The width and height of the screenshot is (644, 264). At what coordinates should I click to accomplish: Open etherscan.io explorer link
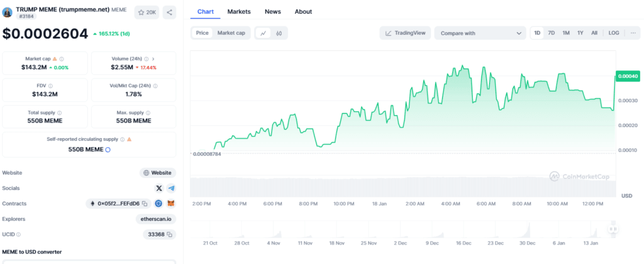click(x=156, y=219)
